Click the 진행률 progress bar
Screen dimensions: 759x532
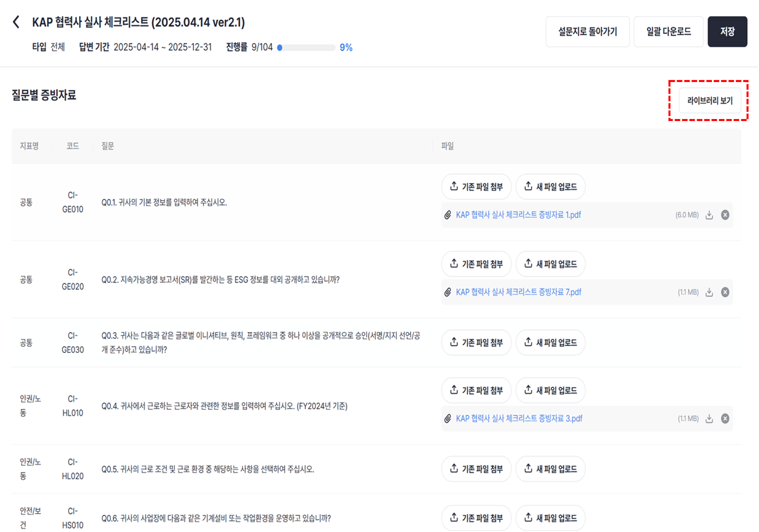coord(306,48)
